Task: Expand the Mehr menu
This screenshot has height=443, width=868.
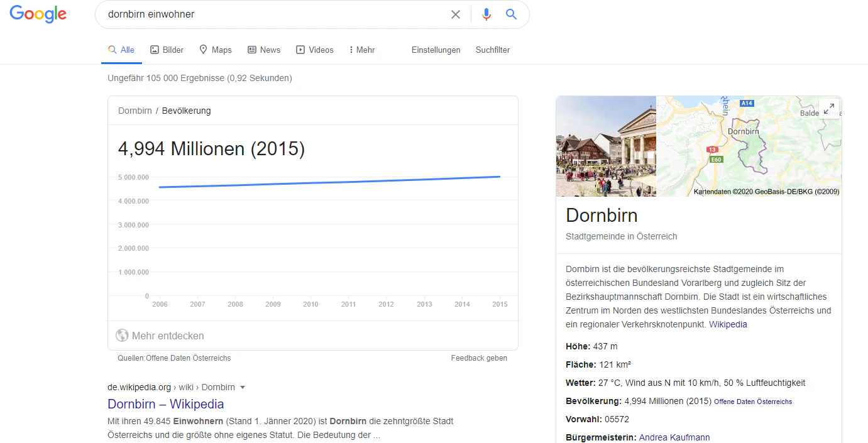Action: [362, 50]
